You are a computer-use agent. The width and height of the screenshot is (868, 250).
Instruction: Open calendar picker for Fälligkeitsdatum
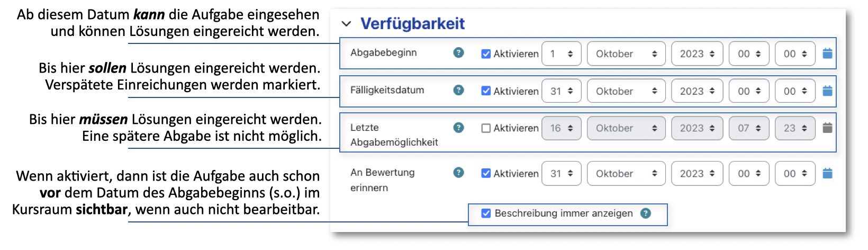[x=828, y=91]
